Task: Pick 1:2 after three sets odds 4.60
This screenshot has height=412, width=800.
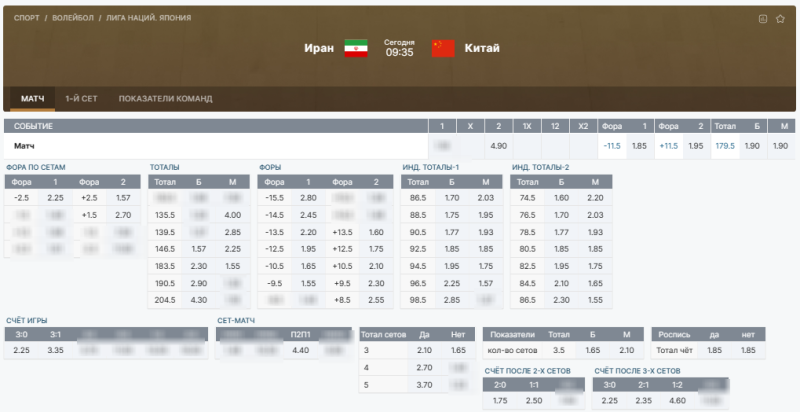Action: tap(675, 401)
